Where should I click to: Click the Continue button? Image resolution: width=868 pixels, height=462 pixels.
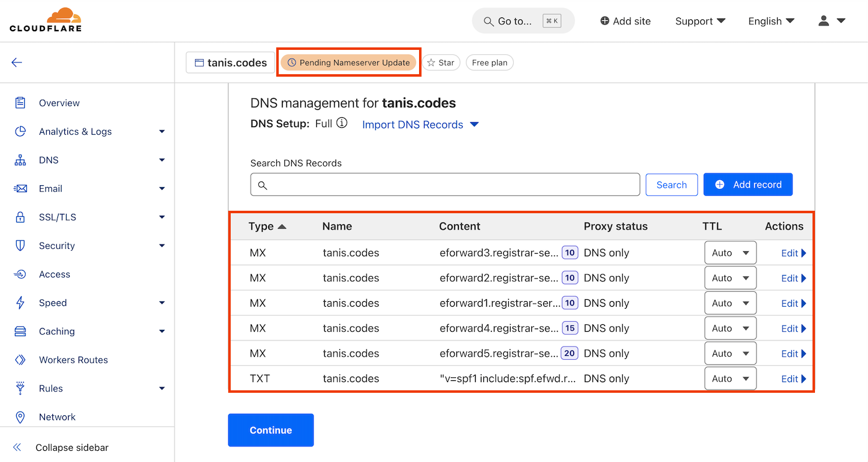(271, 430)
